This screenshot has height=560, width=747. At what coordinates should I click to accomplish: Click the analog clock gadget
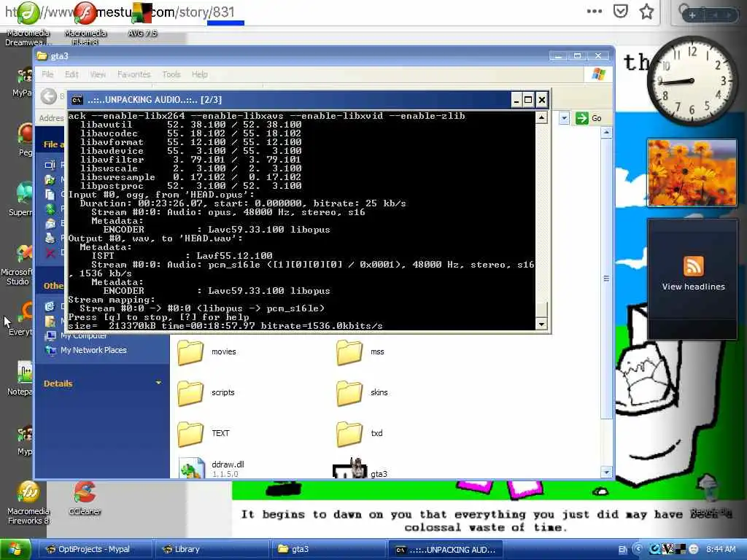point(692,81)
